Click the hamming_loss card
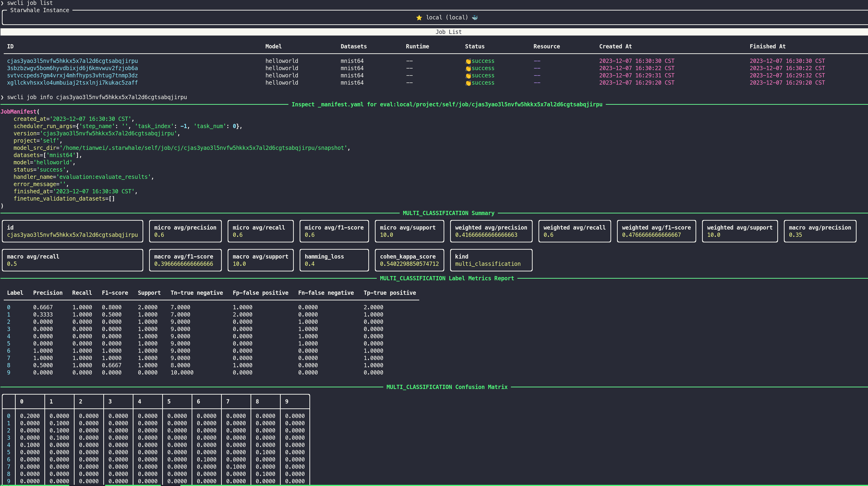This screenshot has width=868, height=486. (x=334, y=260)
